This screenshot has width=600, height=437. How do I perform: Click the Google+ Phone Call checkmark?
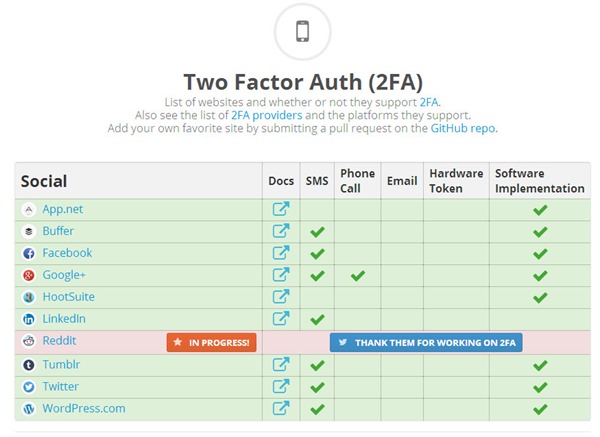coord(357,276)
